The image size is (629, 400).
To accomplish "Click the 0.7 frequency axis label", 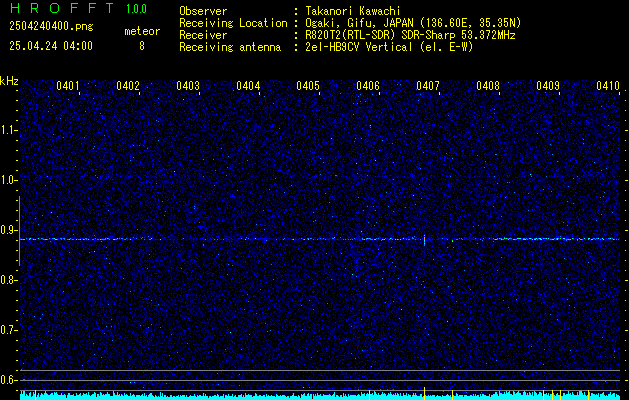I will pos(8,330).
